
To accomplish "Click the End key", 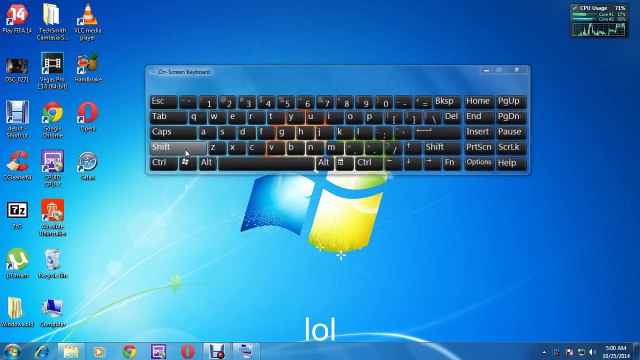I will click(x=479, y=117).
